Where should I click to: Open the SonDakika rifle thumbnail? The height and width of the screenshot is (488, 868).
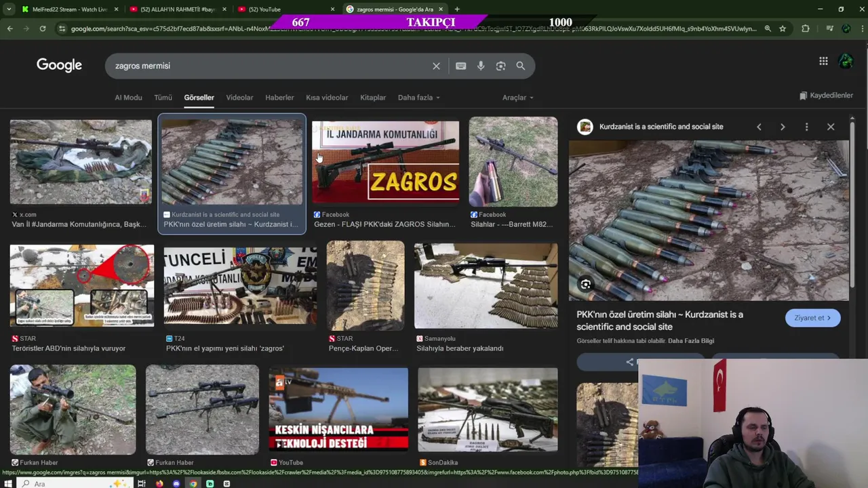[x=488, y=410]
